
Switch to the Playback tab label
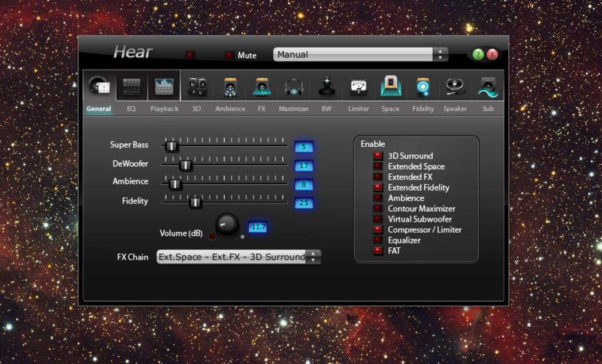[x=164, y=108]
